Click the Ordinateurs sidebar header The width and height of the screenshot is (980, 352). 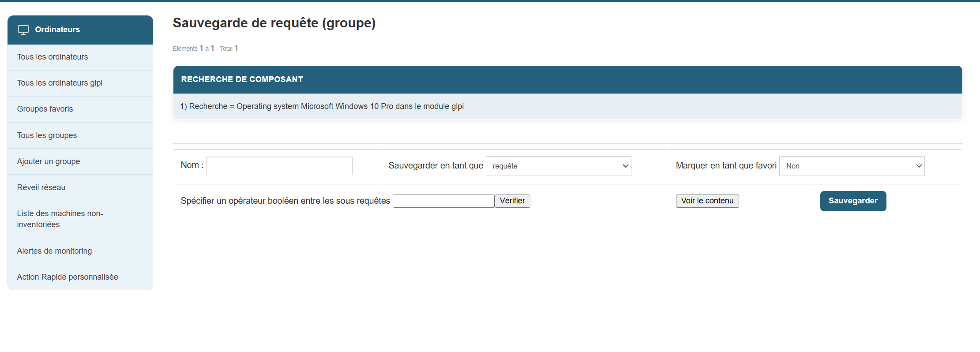tap(57, 30)
